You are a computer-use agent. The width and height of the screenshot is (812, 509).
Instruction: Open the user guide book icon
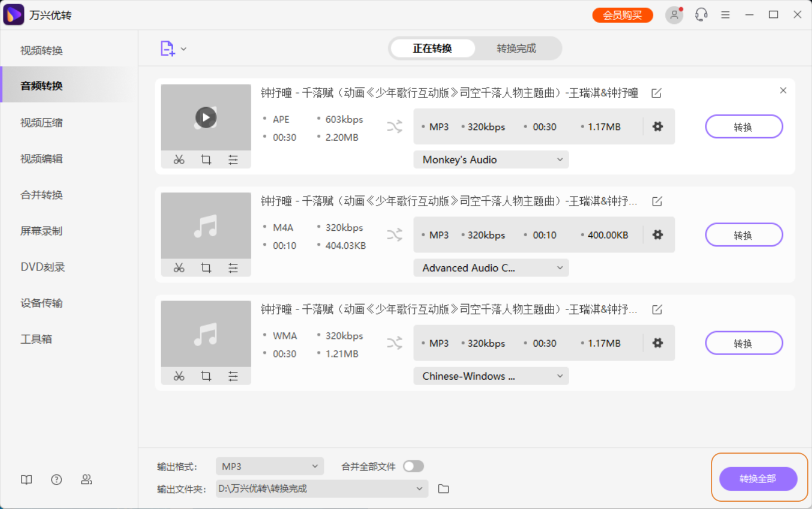26,480
